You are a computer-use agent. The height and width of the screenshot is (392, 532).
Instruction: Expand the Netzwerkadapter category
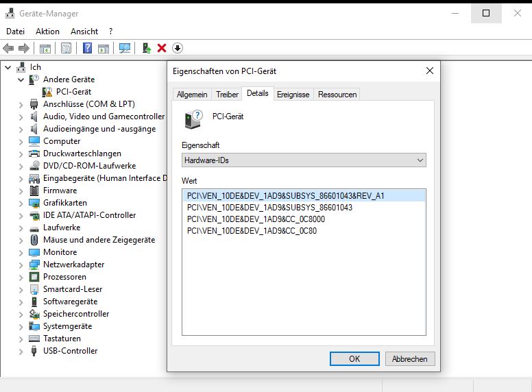pos(21,265)
